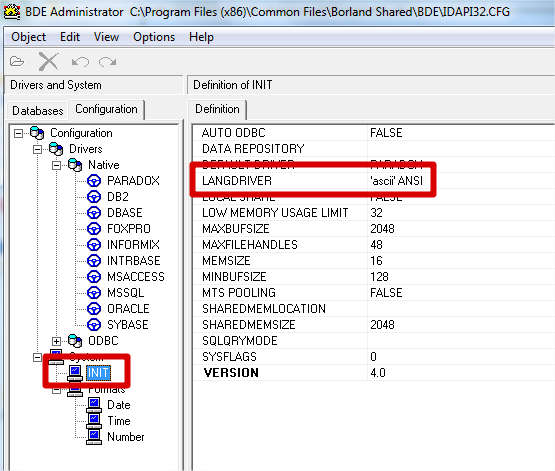Click the Date format icon

click(94, 405)
